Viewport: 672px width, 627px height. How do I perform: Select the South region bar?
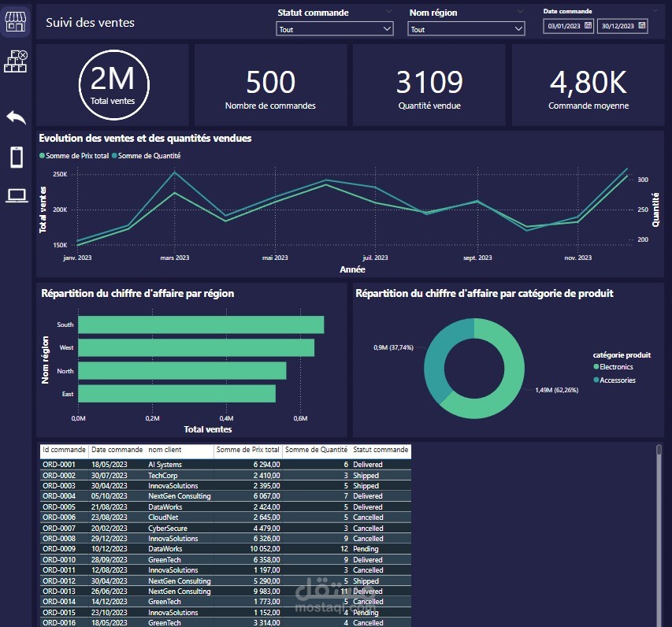coord(201,325)
